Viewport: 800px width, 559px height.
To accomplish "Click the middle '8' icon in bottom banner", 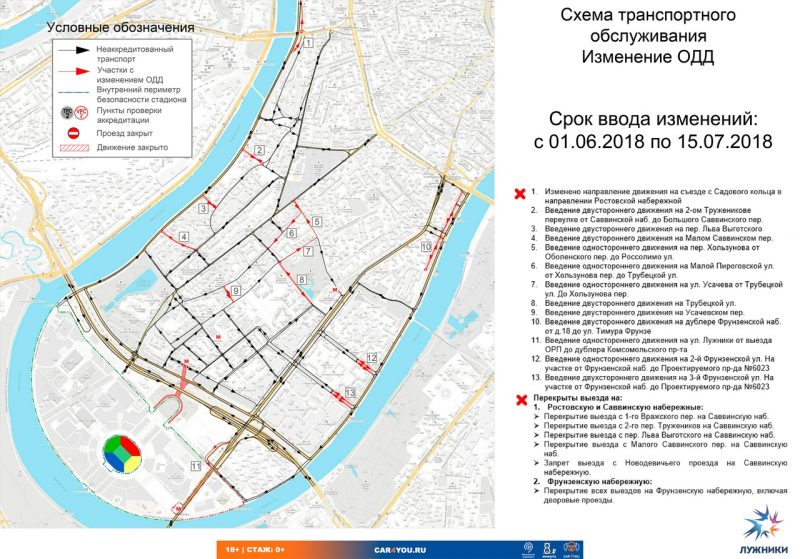I will pyautogui.click(x=549, y=549).
